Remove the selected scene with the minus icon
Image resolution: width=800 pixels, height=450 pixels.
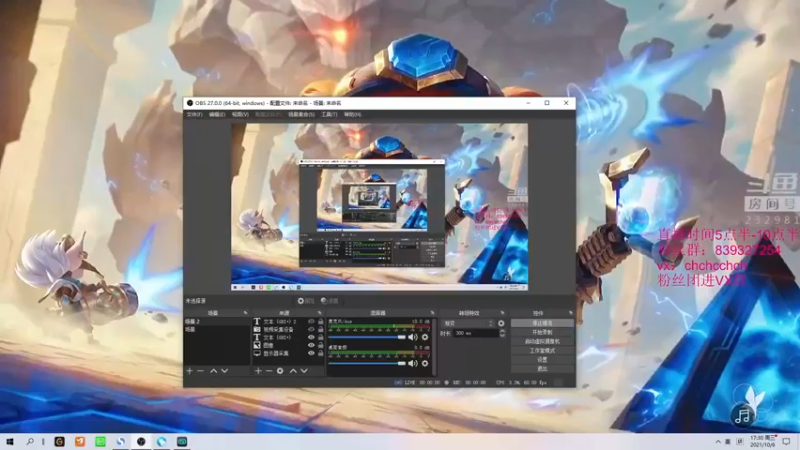point(201,371)
